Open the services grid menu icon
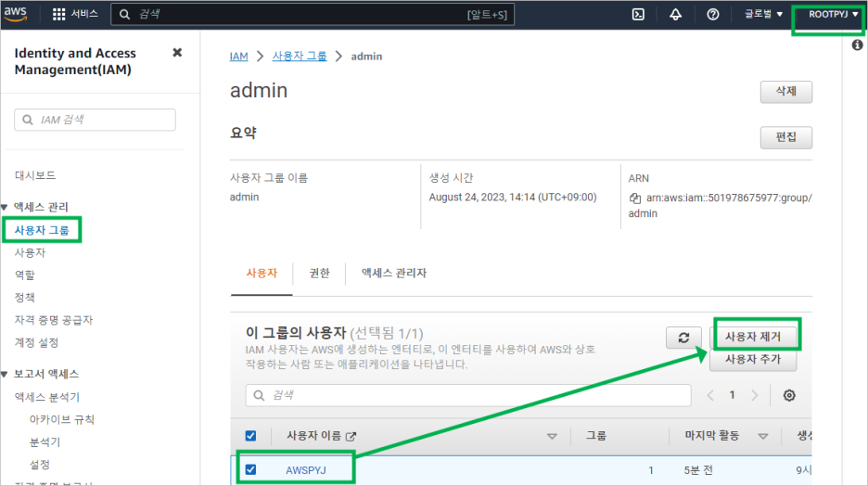The image size is (868, 486). pos(58,15)
